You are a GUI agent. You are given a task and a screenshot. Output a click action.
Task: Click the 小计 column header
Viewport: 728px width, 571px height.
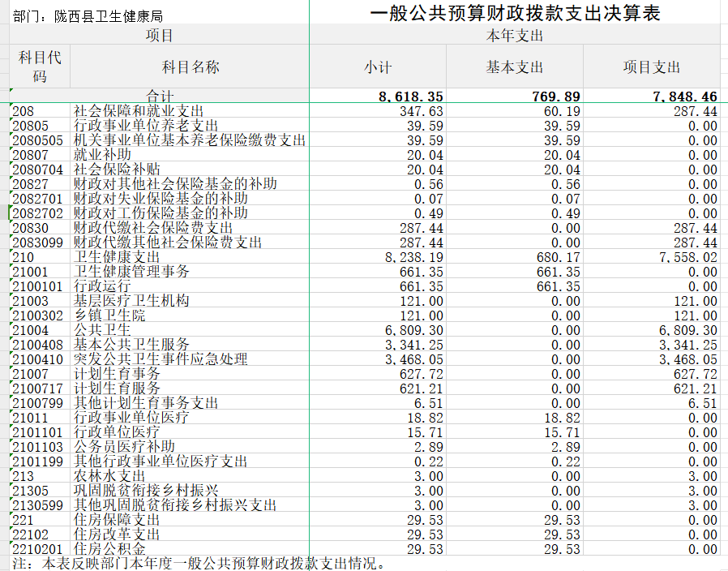click(378, 67)
